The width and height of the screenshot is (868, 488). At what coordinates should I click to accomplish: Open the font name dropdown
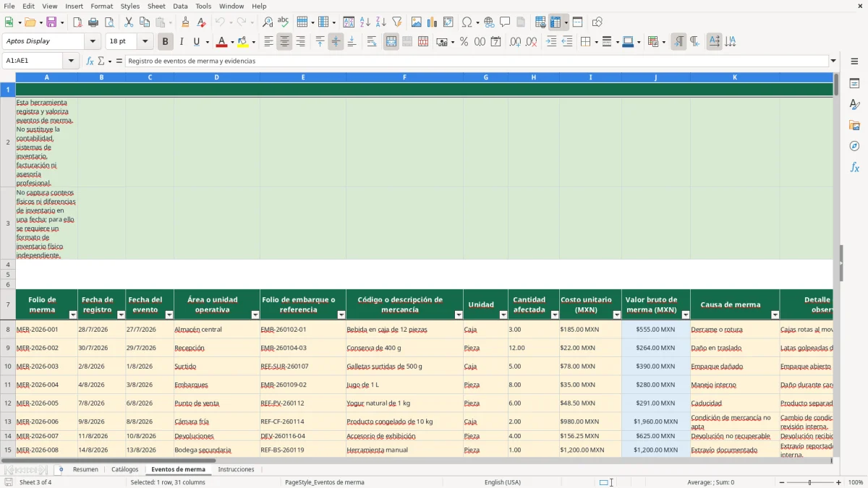[x=93, y=42]
